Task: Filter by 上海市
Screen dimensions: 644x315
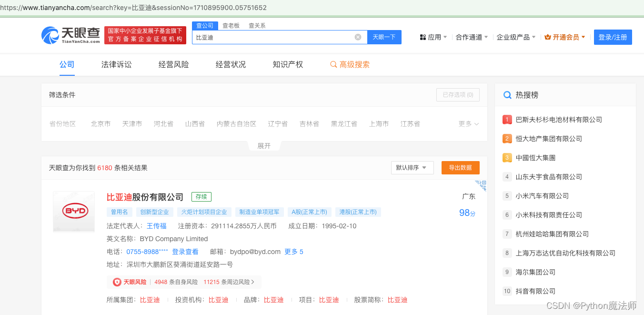Action: pos(379,124)
